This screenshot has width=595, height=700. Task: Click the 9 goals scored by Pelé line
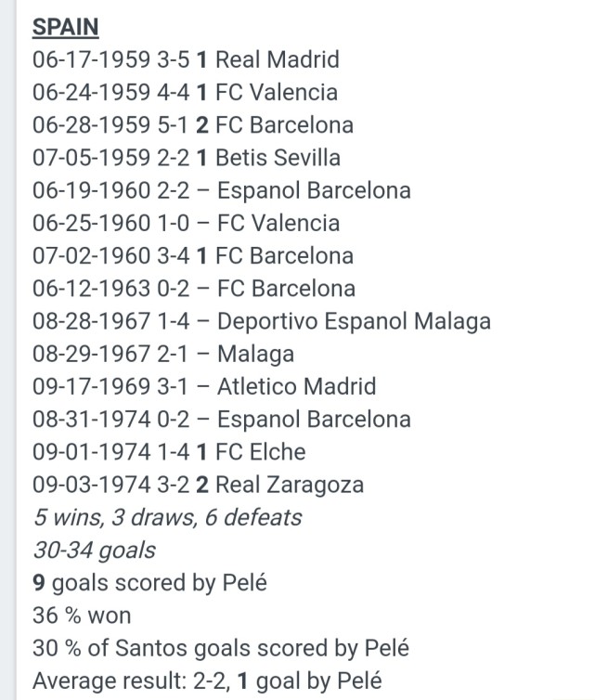click(149, 583)
